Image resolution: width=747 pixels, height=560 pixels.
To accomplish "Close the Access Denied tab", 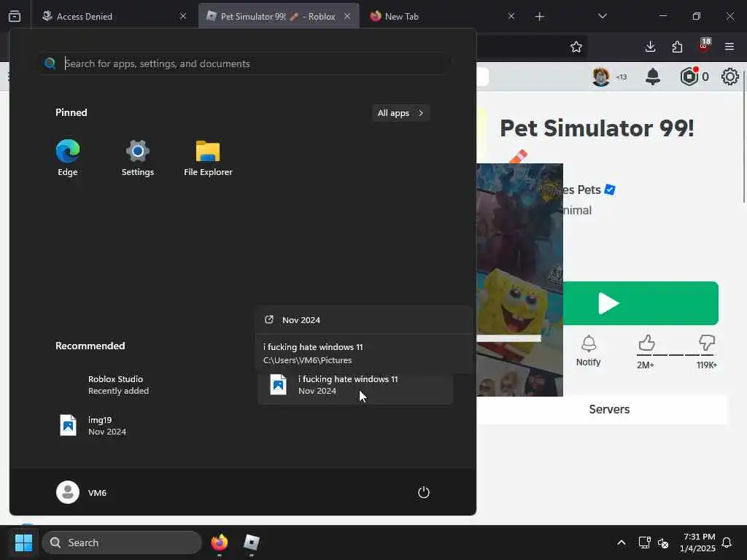I will click(x=183, y=16).
